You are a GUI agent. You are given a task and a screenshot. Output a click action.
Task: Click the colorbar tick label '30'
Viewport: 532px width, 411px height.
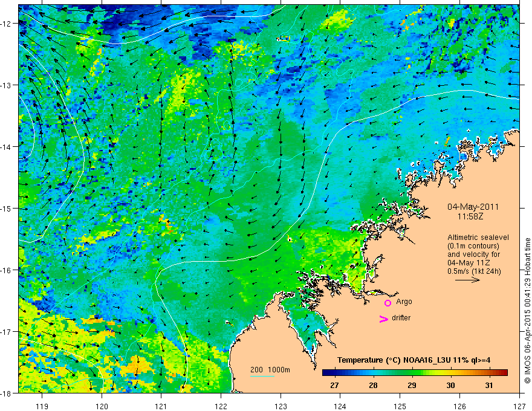pos(450,385)
